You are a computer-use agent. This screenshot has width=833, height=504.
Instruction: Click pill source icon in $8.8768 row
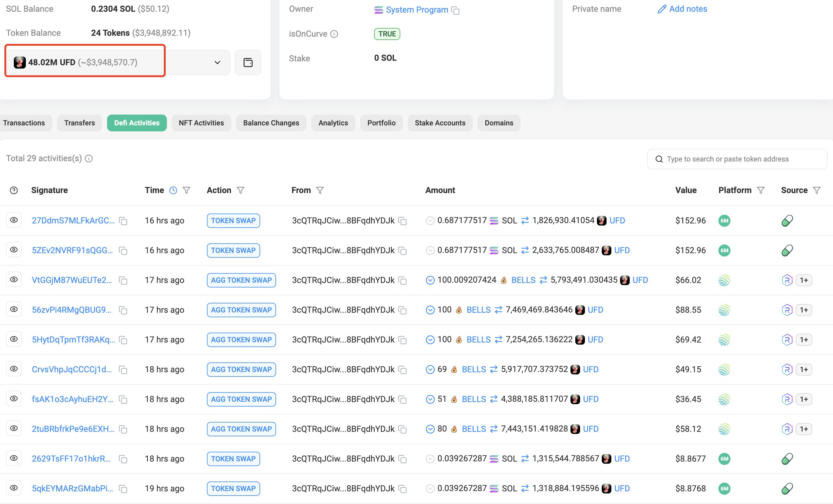point(787,488)
